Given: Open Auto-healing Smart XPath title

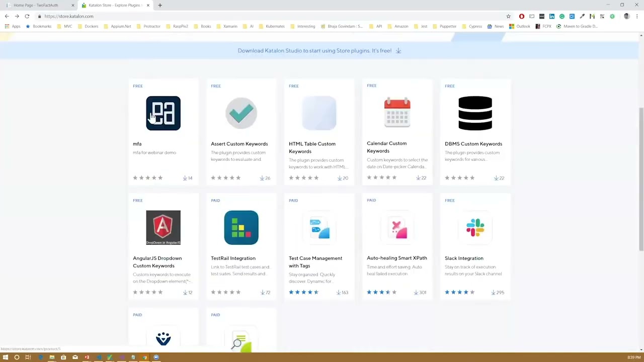Looking at the screenshot, I should [x=397, y=258].
